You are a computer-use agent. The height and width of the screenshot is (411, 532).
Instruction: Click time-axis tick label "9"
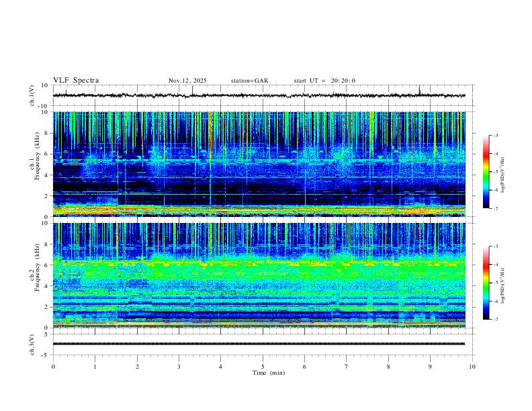click(430, 367)
